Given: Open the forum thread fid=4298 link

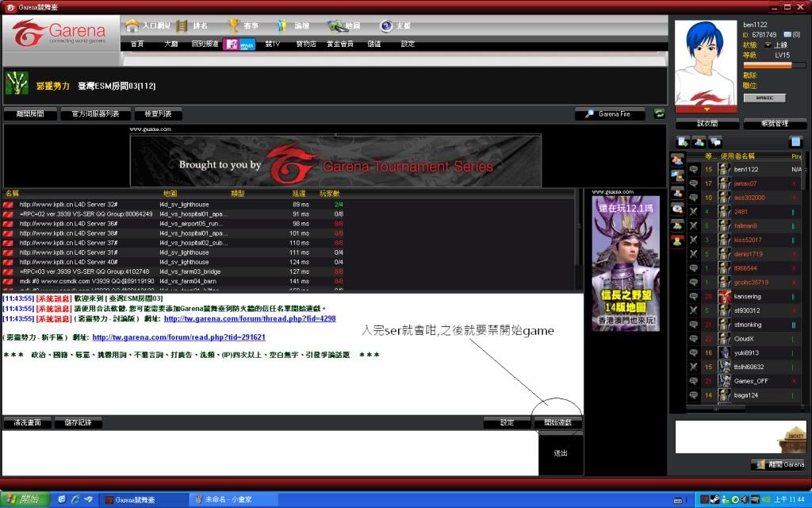Looking at the screenshot, I should coord(250,319).
